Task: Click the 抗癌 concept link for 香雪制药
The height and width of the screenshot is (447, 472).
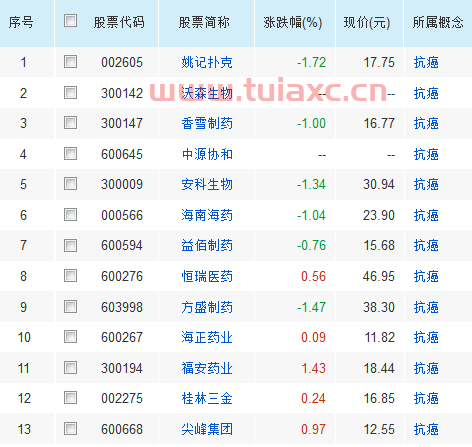Action: point(426,123)
